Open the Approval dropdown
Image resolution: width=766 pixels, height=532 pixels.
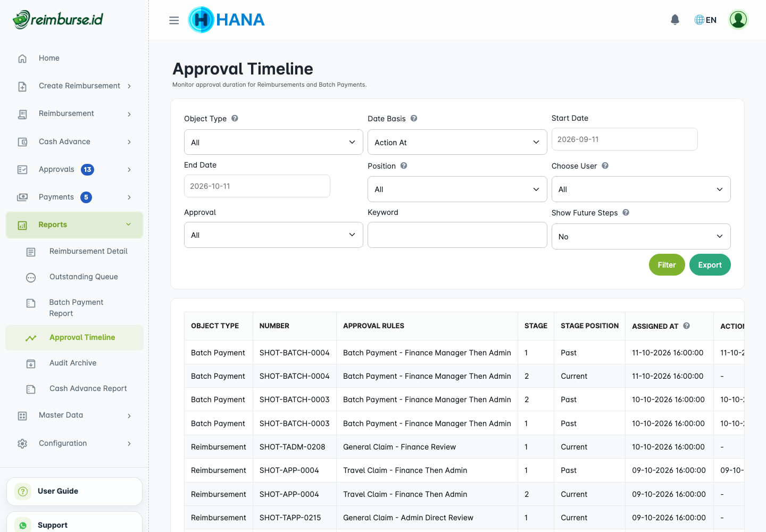click(x=273, y=235)
